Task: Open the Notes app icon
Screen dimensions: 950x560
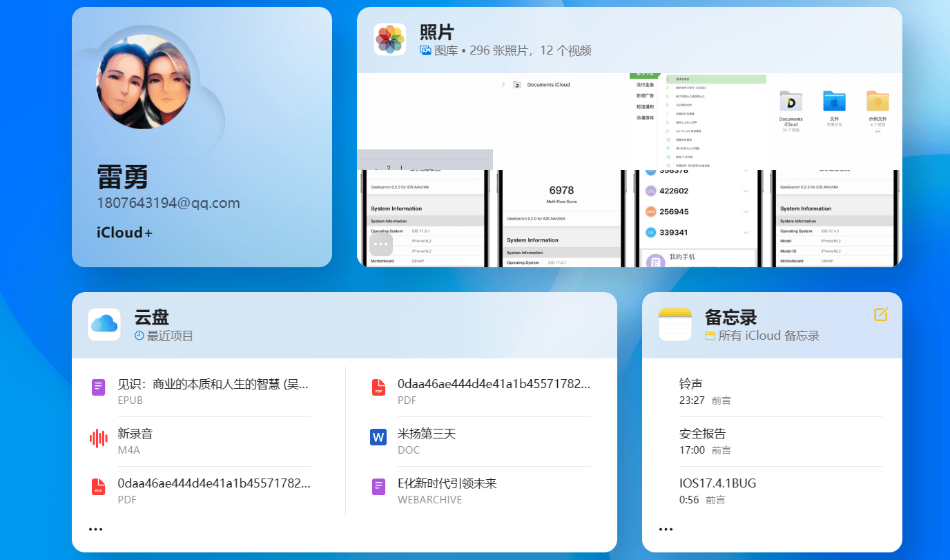Action: point(675,325)
